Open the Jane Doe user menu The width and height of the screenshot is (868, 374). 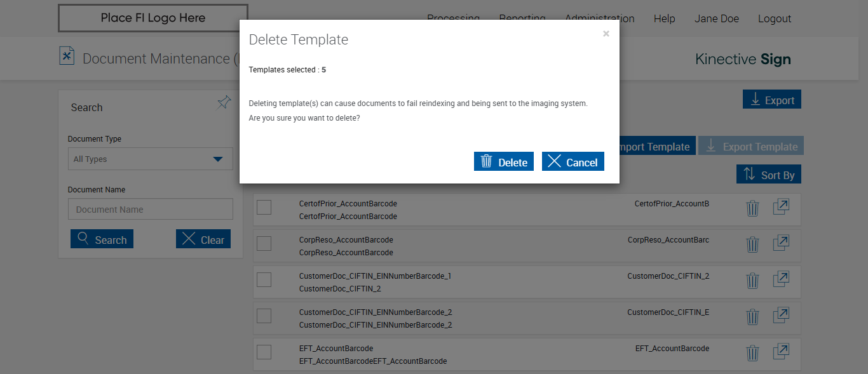pos(717,19)
